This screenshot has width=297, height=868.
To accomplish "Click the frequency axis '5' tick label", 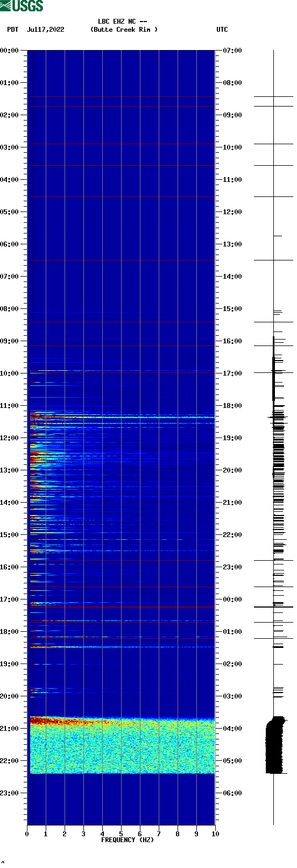I will (x=121, y=834).
